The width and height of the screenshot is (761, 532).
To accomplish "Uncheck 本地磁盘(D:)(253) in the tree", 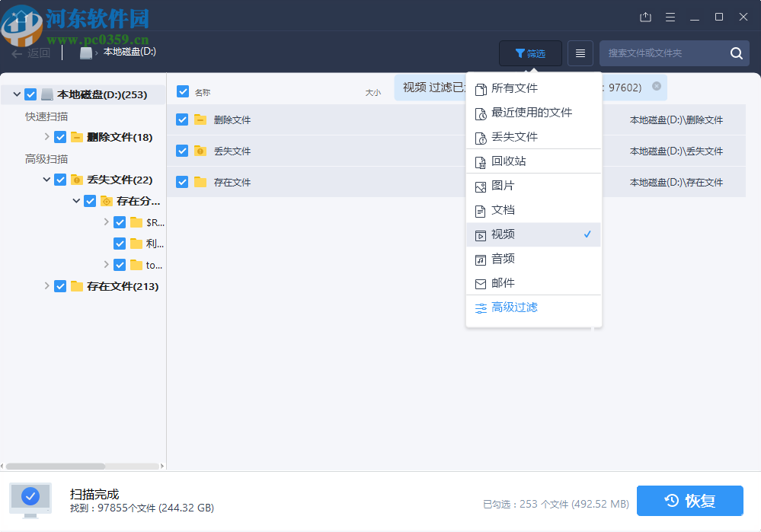I will (29, 93).
